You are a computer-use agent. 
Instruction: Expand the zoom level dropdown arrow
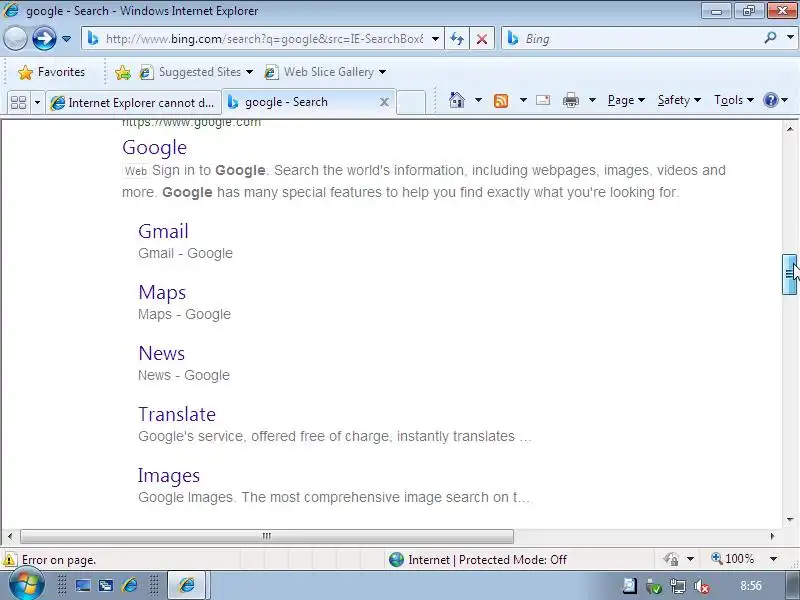pos(773,559)
